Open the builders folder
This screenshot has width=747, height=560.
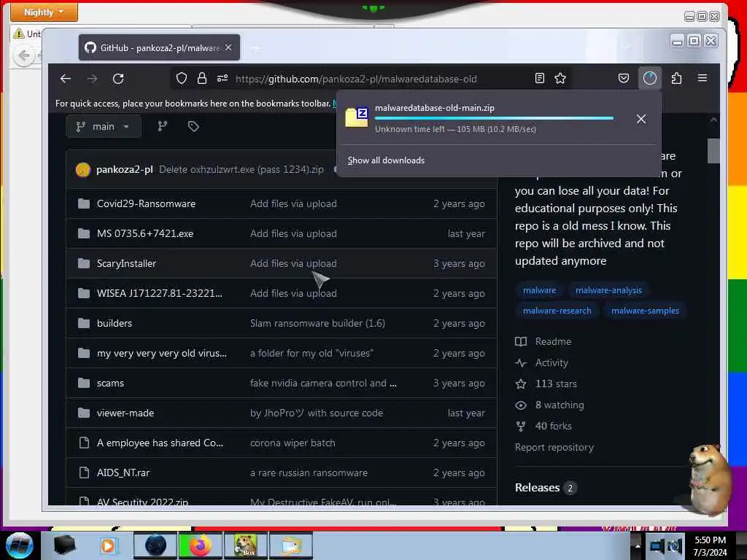pyautogui.click(x=115, y=323)
